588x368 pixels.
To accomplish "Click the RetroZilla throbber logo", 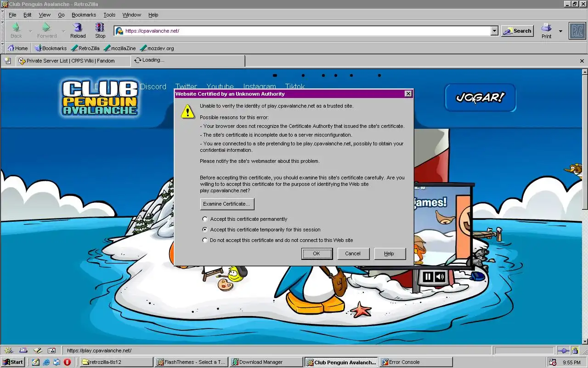I will [x=577, y=31].
